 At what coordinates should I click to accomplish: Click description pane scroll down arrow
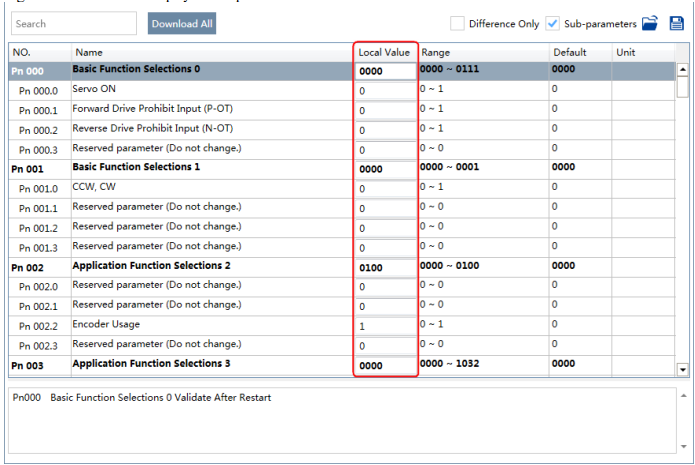(x=683, y=446)
